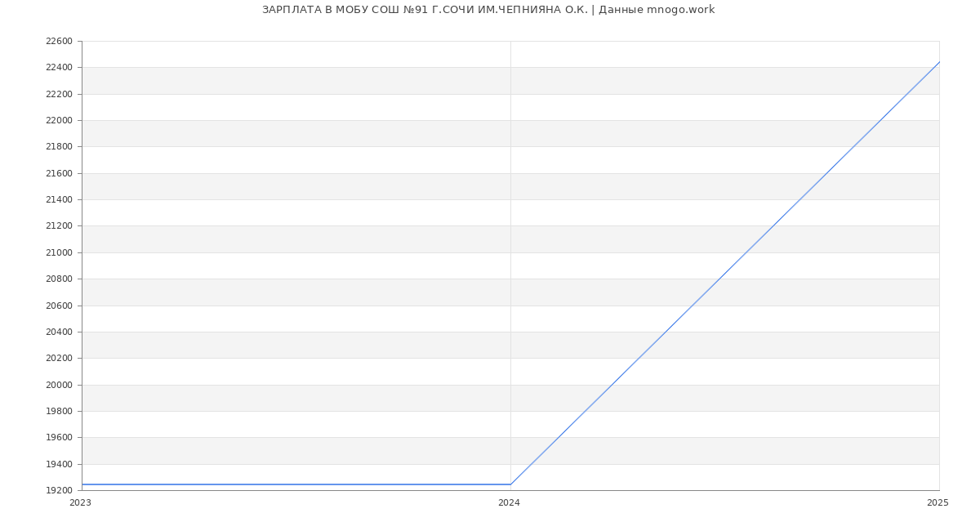Click the 20000 y-axis label
The width and height of the screenshot is (980, 531).
click(x=59, y=385)
